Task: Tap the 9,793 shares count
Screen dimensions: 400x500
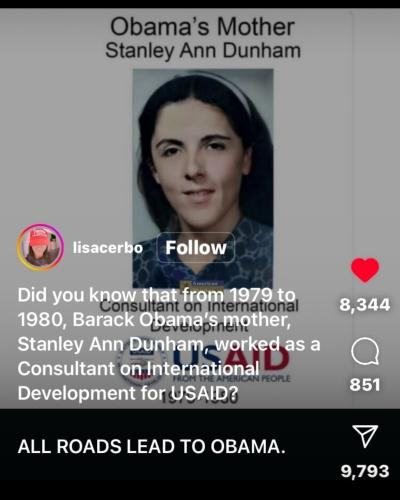Action: click(x=365, y=471)
